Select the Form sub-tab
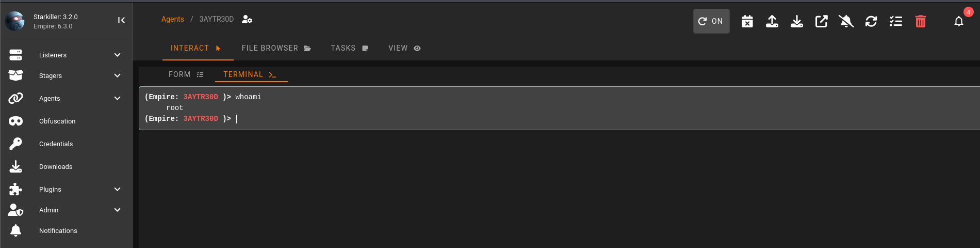 point(186,74)
